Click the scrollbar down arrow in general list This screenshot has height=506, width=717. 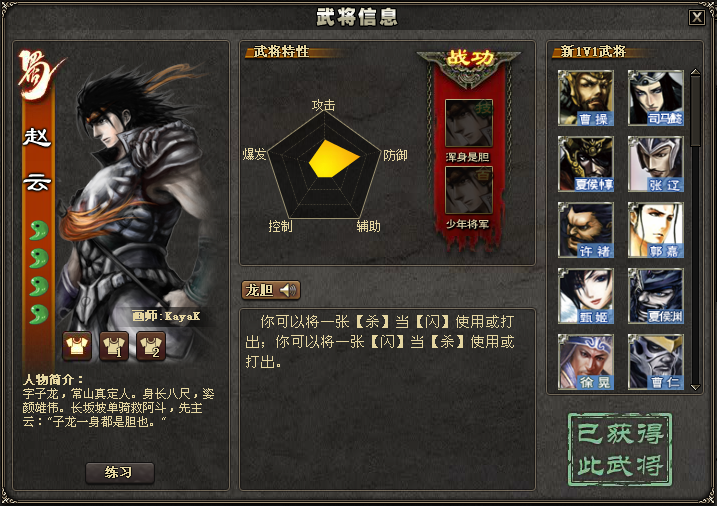pos(696,387)
